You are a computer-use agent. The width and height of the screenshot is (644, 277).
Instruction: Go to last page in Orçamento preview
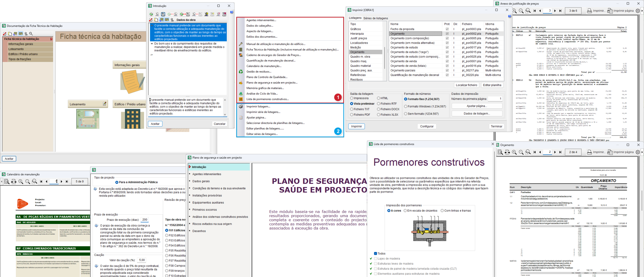[x=560, y=152]
